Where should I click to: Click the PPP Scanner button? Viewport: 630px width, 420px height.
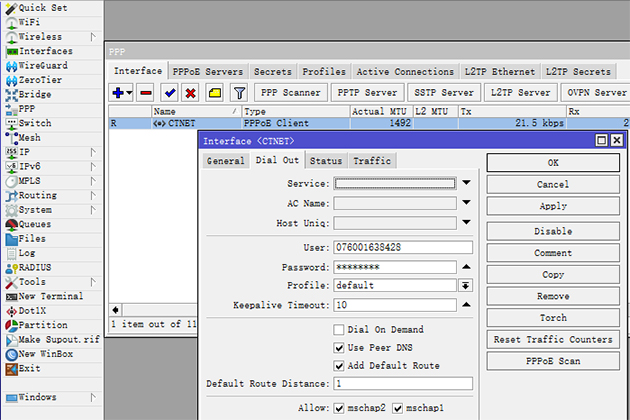click(290, 93)
